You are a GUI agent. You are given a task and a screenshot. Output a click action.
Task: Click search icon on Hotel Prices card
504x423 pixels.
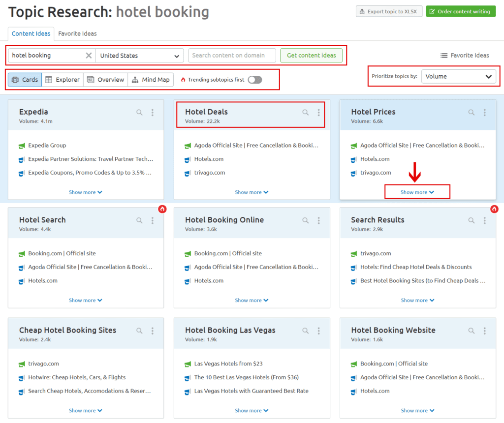coord(471,113)
